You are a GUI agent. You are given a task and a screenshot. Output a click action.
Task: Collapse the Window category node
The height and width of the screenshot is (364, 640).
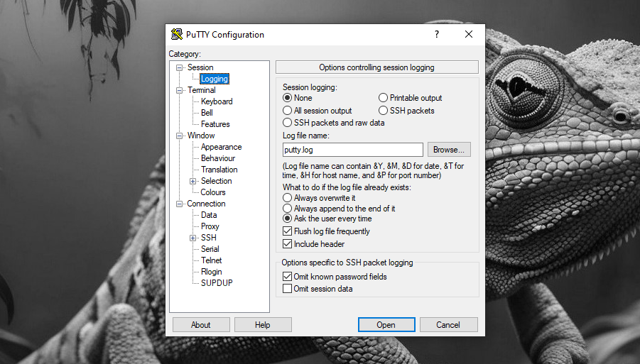[x=180, y=136]
